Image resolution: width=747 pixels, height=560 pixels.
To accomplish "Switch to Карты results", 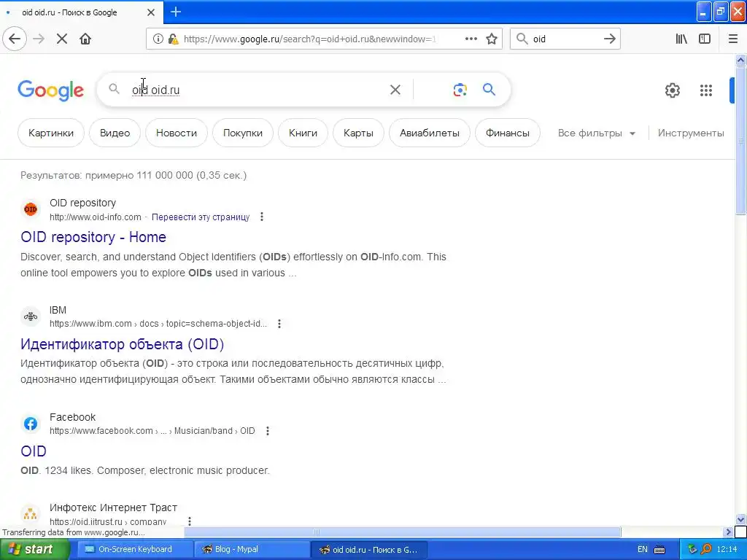I will [358, 133].
